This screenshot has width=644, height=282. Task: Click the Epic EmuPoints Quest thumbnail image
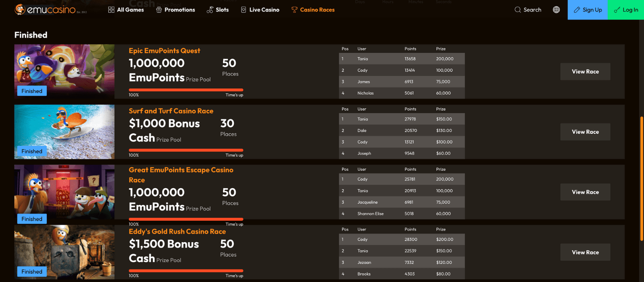pyautogui.click(x=64, y=71)
